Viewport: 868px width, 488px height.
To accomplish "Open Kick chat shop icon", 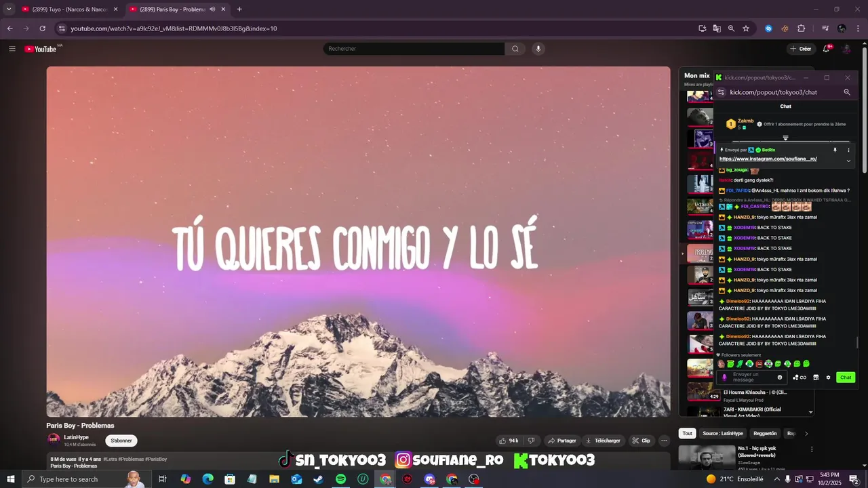I will pyautogui.click(x=816, y=378).
